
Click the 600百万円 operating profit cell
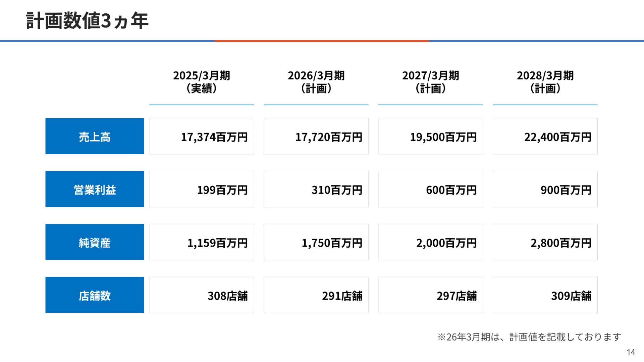coord(431,189)
